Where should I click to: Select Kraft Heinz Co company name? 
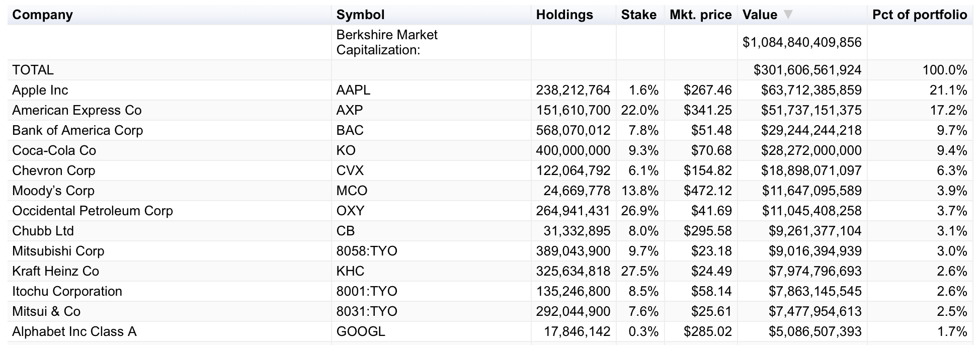(56, 272)
